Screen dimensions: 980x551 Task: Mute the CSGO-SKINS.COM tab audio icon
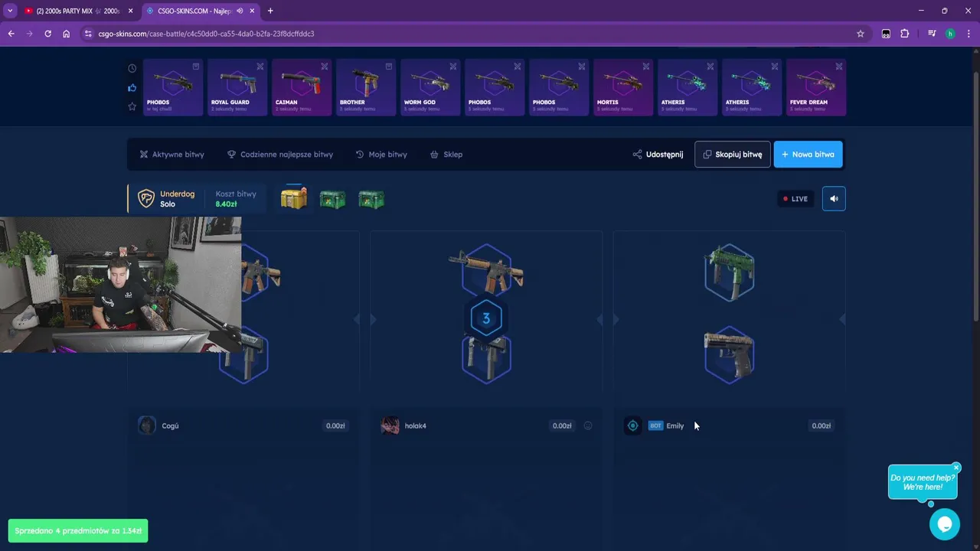(x=240, y=11)
